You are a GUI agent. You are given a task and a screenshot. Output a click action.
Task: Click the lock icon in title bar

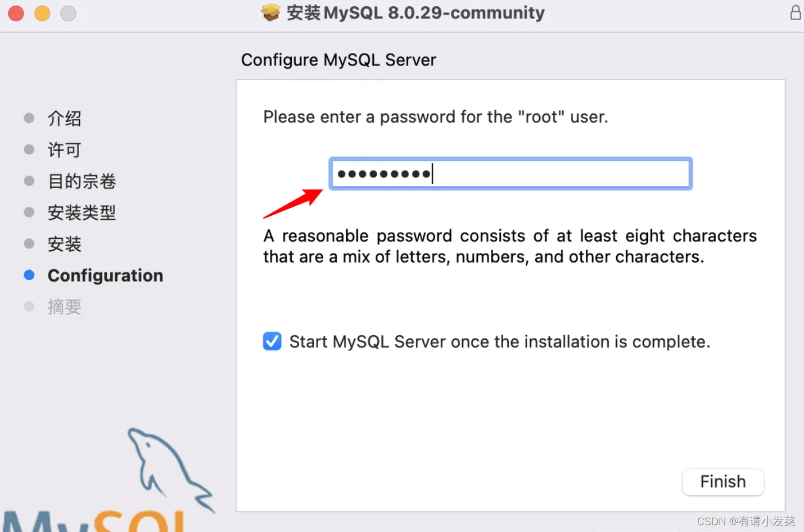pos(795,13)
